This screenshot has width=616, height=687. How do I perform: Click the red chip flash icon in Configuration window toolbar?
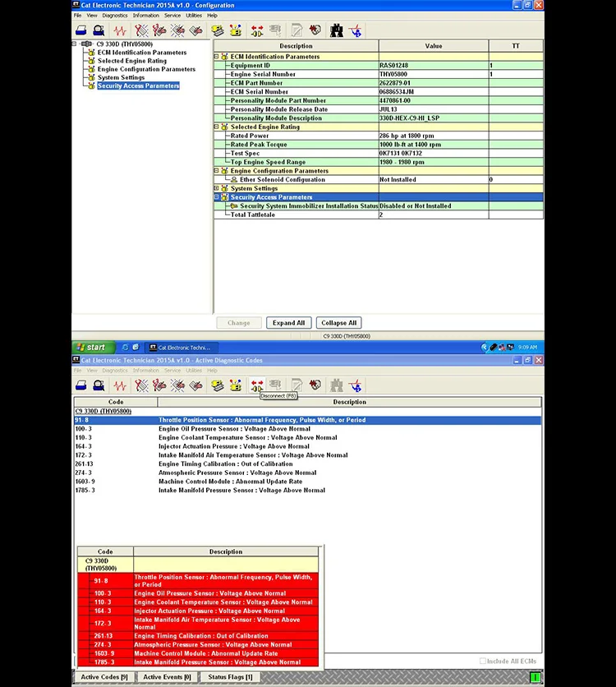pos(315,30)
